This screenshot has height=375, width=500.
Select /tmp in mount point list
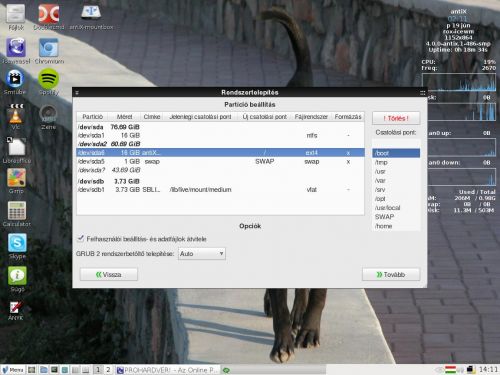point(396,162)
